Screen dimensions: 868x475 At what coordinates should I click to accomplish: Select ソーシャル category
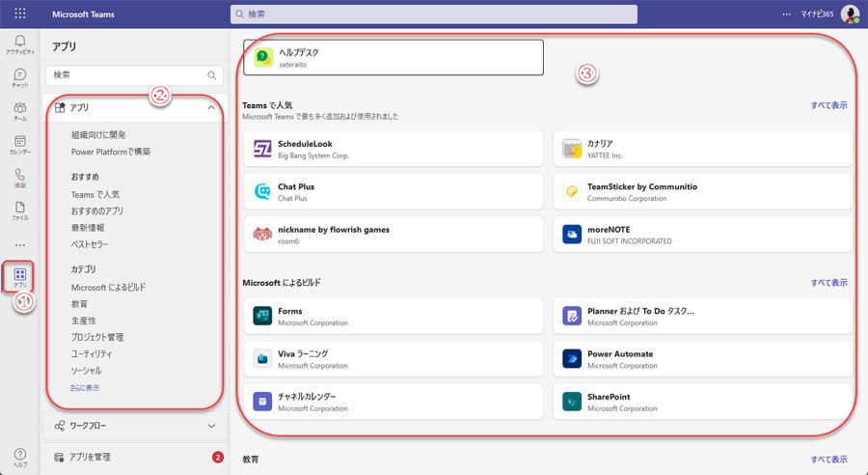(87, 370)
